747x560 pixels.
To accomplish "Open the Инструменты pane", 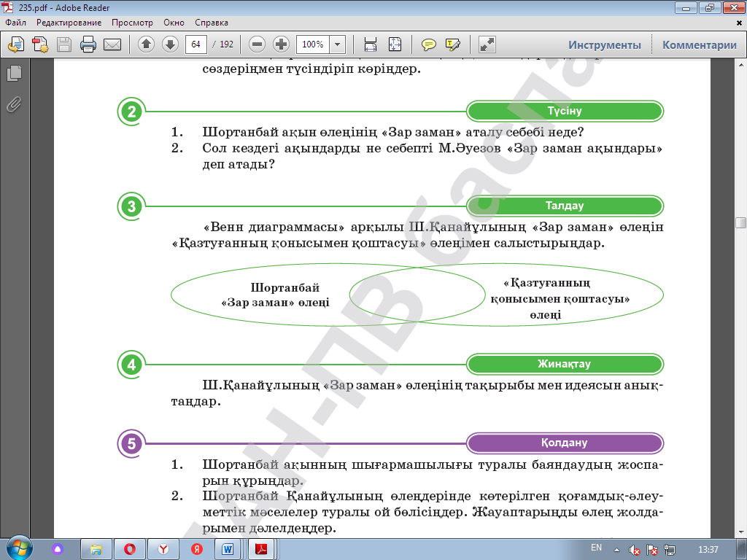I will coord(605,44).
